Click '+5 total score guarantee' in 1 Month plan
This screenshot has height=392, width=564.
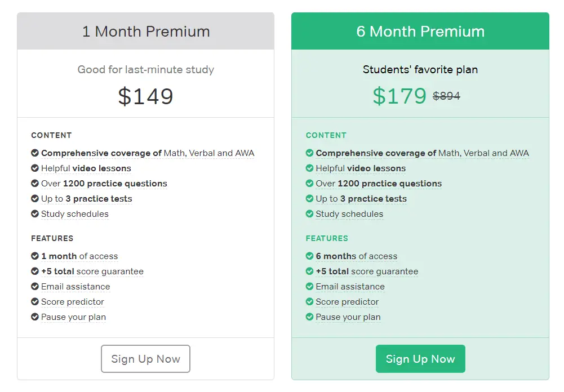(92, 271)
